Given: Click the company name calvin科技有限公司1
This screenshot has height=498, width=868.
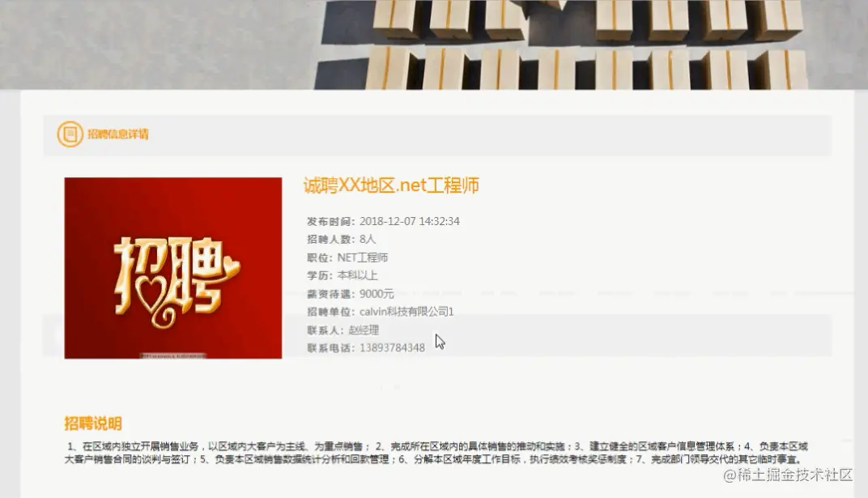Looking at the screenshot, I should 406,312.
